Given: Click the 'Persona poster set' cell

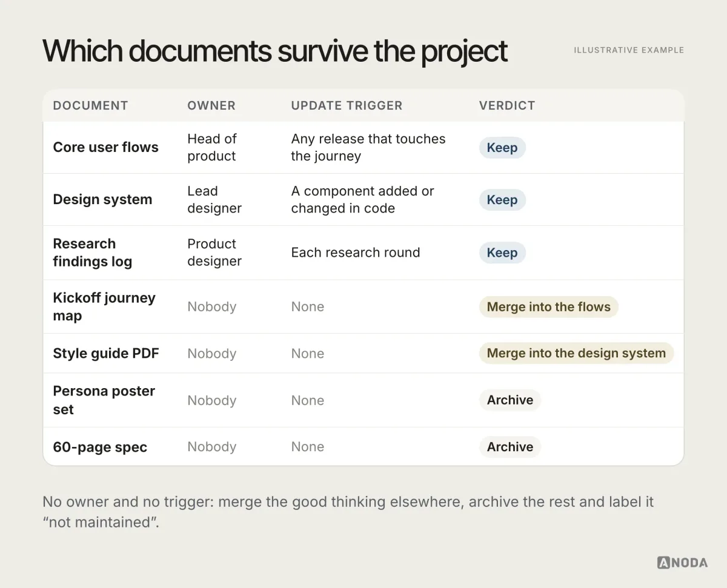Looking at the screenshot, I should tap(104, 400).
